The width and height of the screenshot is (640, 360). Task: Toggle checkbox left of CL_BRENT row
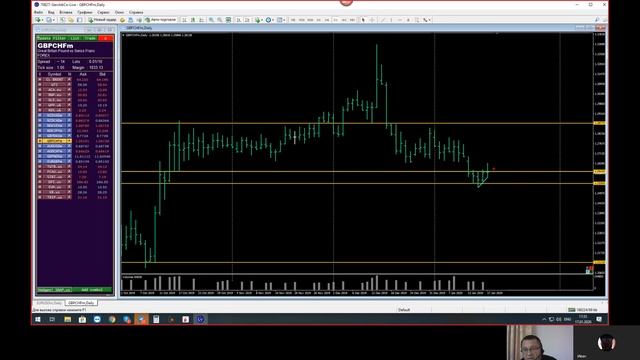coord(40,80)
